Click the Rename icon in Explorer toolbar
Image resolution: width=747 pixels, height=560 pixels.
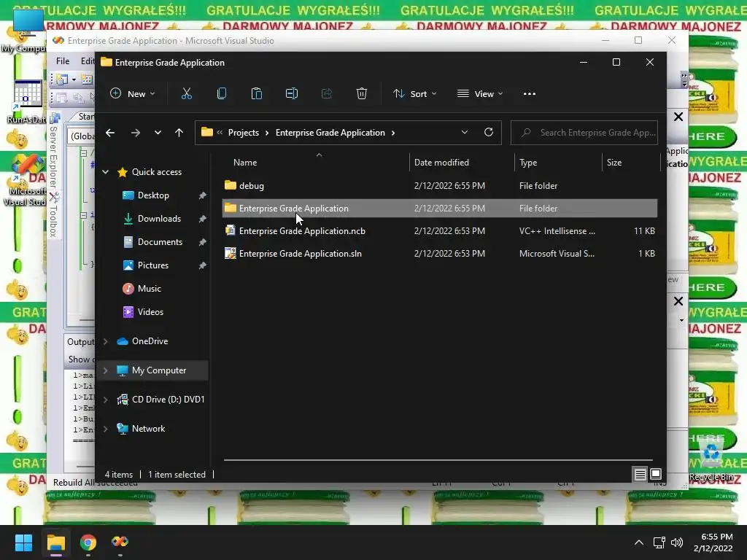(x=292, y=94)
